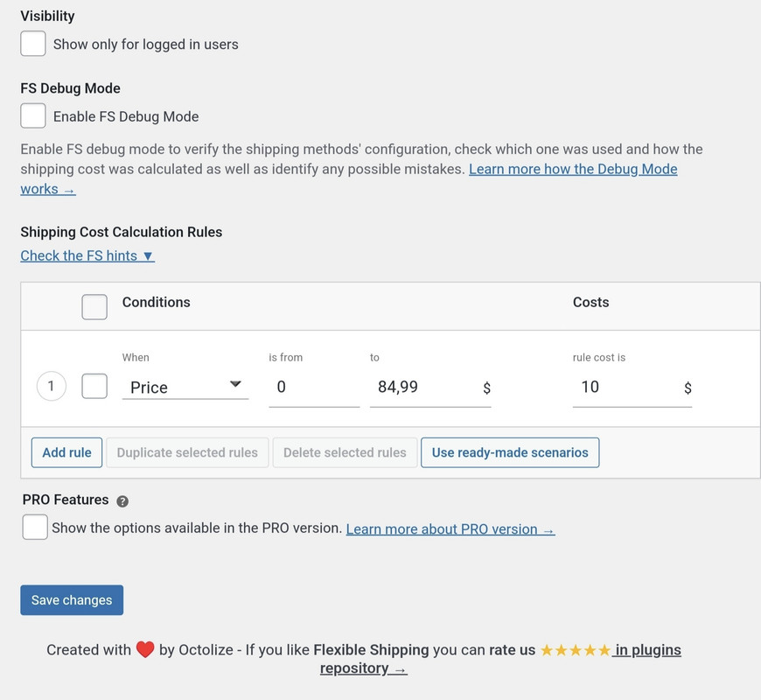Select rule 1 row checkbox
The height and width of the screenshot is (700, 761).
(x=94, y=386)
